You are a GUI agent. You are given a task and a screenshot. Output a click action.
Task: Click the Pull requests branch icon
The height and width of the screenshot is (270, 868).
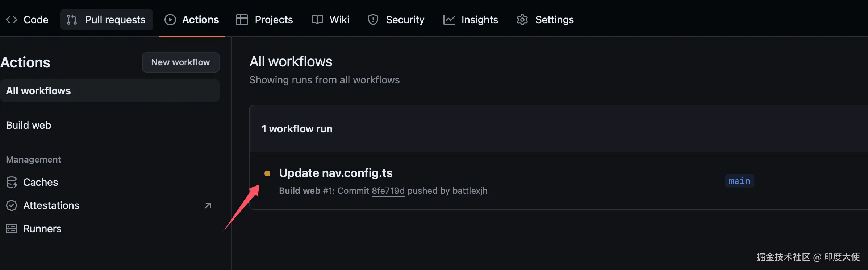click(72, 20)
